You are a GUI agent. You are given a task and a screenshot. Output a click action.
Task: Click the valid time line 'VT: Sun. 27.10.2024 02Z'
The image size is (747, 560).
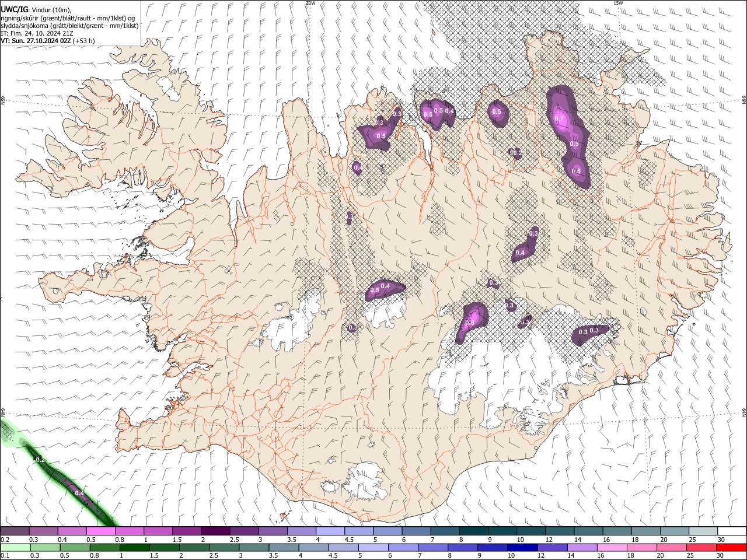[x=36, y=41]
